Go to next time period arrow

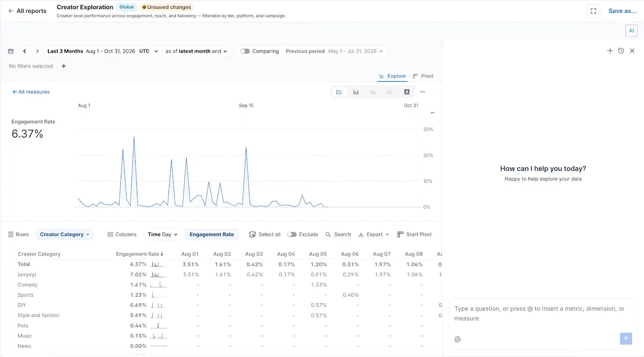click(x=37, y=51)
